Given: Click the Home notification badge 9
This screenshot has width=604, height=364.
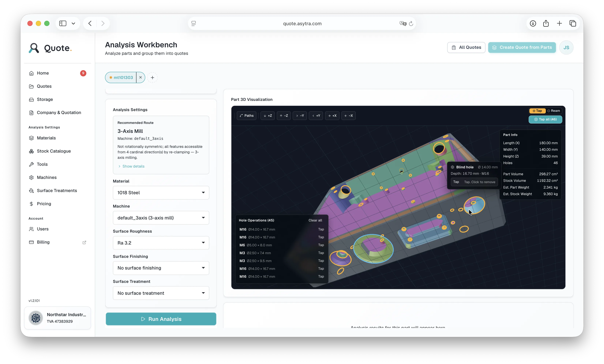Looking at the screenshot, I should pos(83,73).
